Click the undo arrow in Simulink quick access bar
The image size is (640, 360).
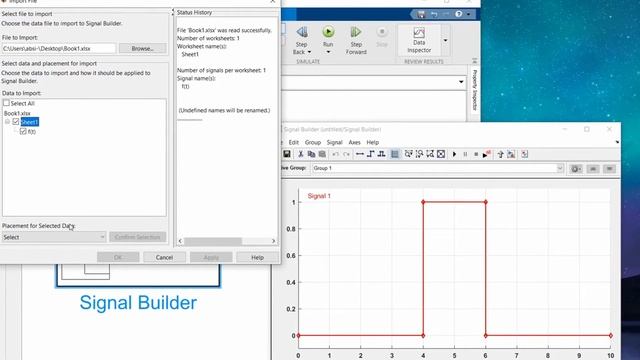coord(434,14)
